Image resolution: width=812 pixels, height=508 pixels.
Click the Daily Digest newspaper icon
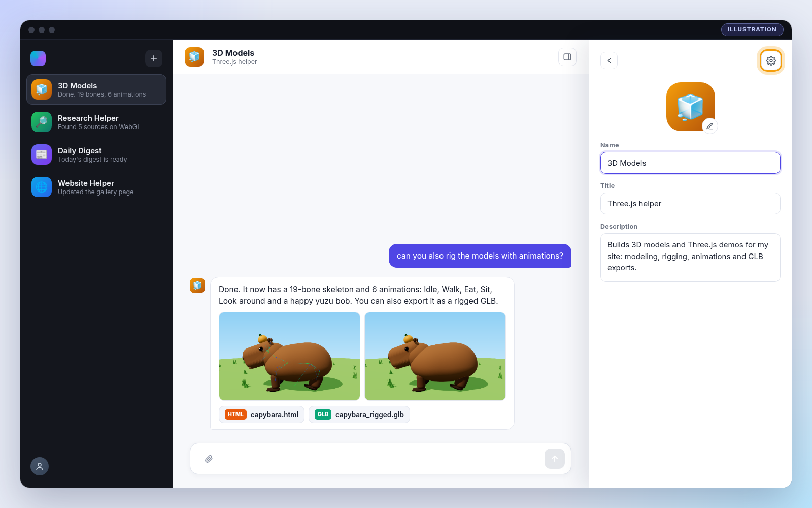[42, 154]
